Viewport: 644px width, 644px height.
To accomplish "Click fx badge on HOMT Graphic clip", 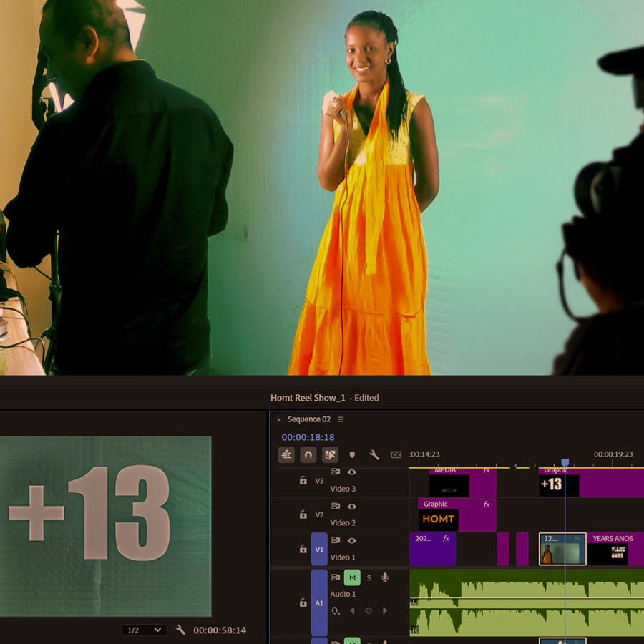I will 487,504.
